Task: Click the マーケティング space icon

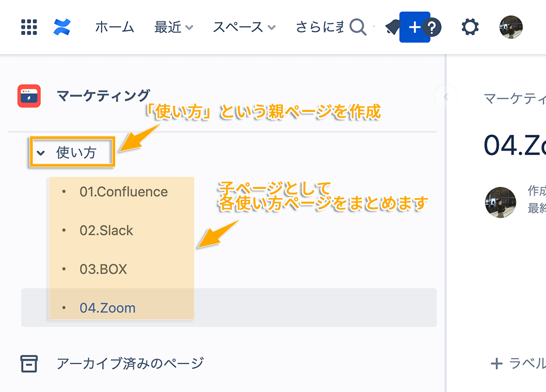Action: click(29, 96)
